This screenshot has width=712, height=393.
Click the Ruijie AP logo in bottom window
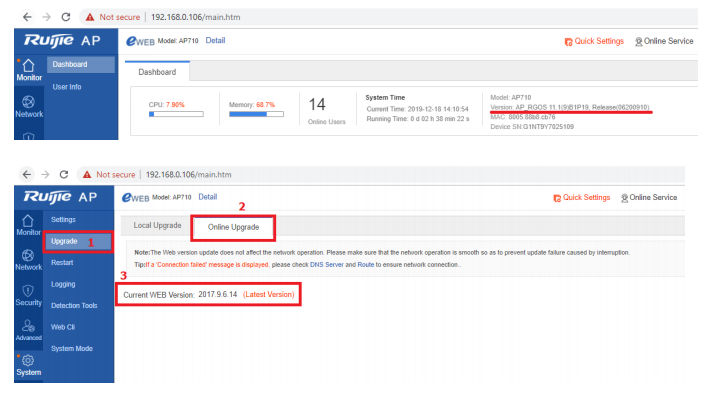(60, 197)
